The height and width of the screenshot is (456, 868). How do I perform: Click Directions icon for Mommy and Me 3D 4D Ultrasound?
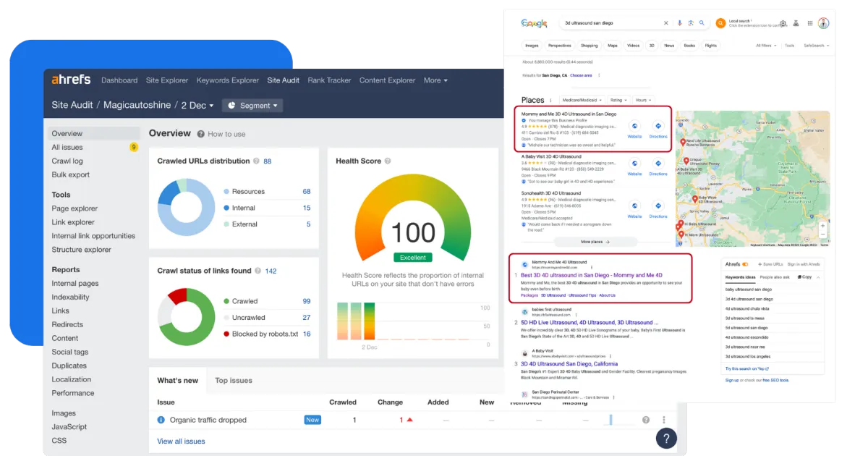click(658, 126)
